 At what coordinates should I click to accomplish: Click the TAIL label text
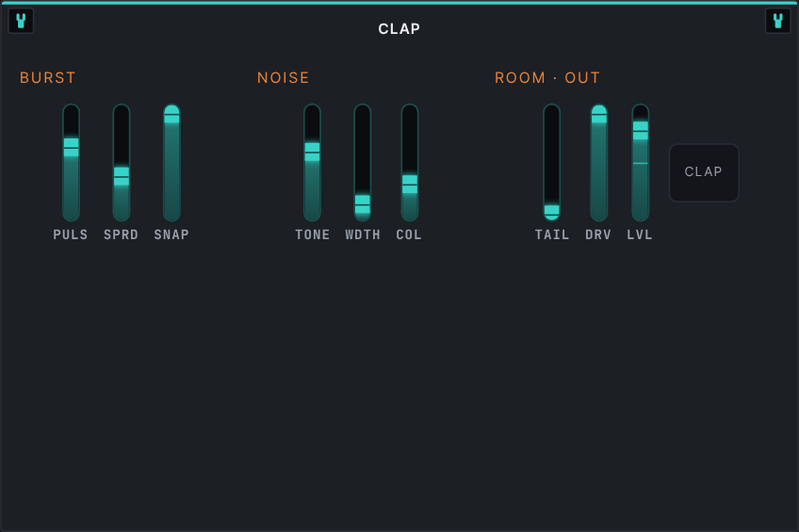pos(552,234)
